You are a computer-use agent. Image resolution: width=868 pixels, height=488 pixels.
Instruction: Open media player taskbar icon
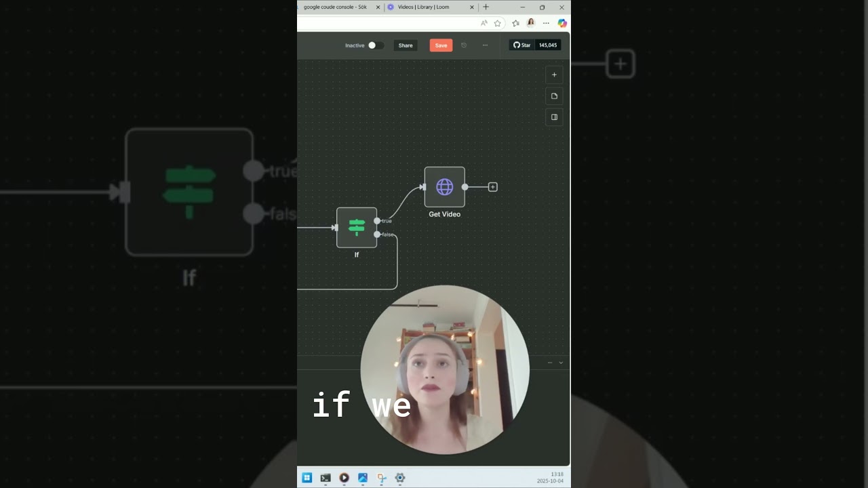pos(344,478)
